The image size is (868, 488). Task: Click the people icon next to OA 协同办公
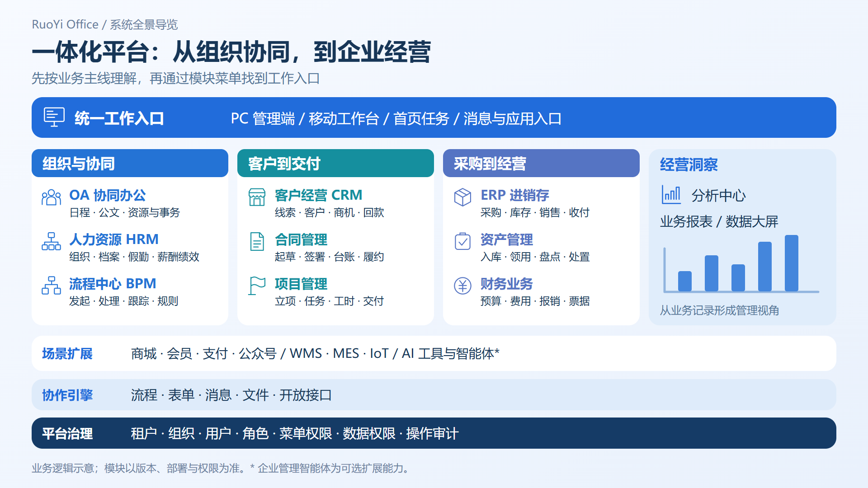(51, 197)
